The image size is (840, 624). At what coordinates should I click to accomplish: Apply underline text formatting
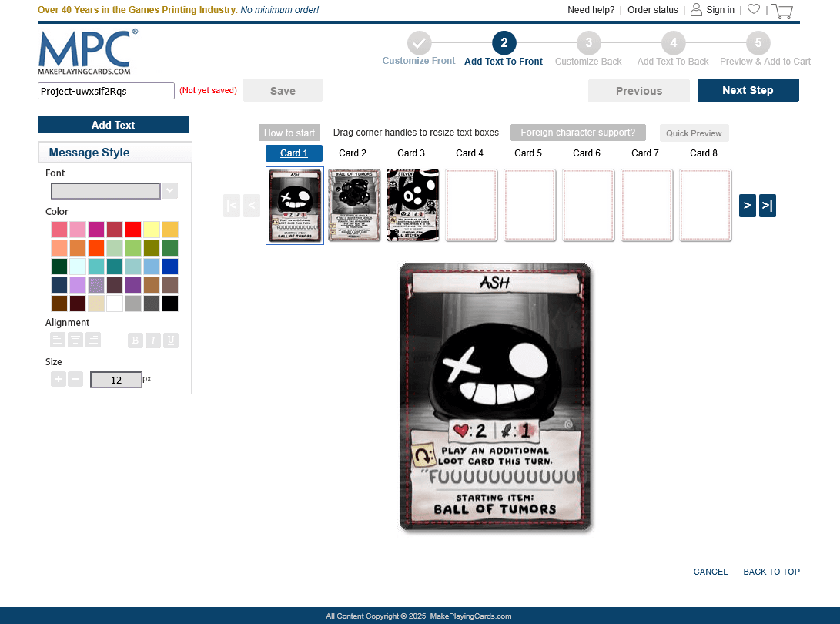(170, 339)
